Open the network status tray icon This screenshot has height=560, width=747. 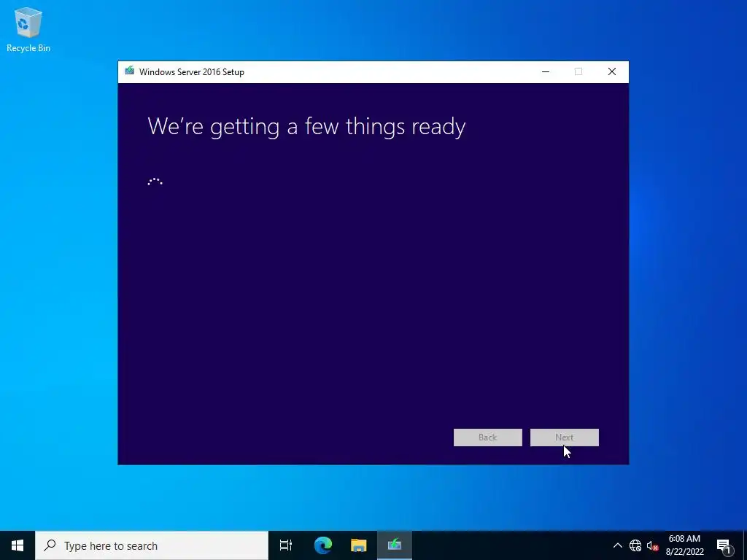pyautogui.click(x=635, y=545)
